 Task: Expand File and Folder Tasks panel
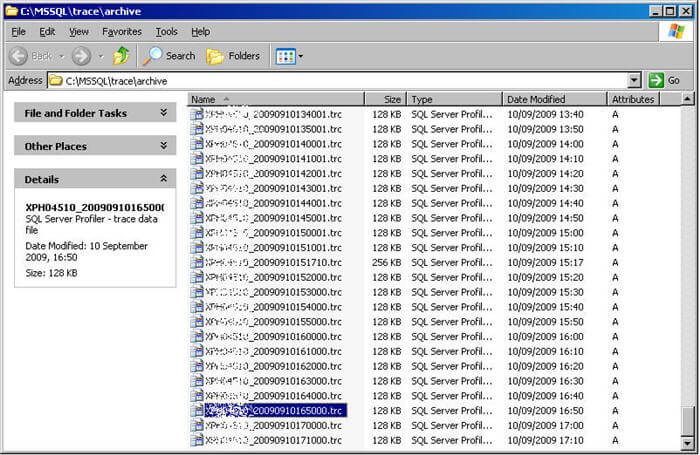[164, 113]
